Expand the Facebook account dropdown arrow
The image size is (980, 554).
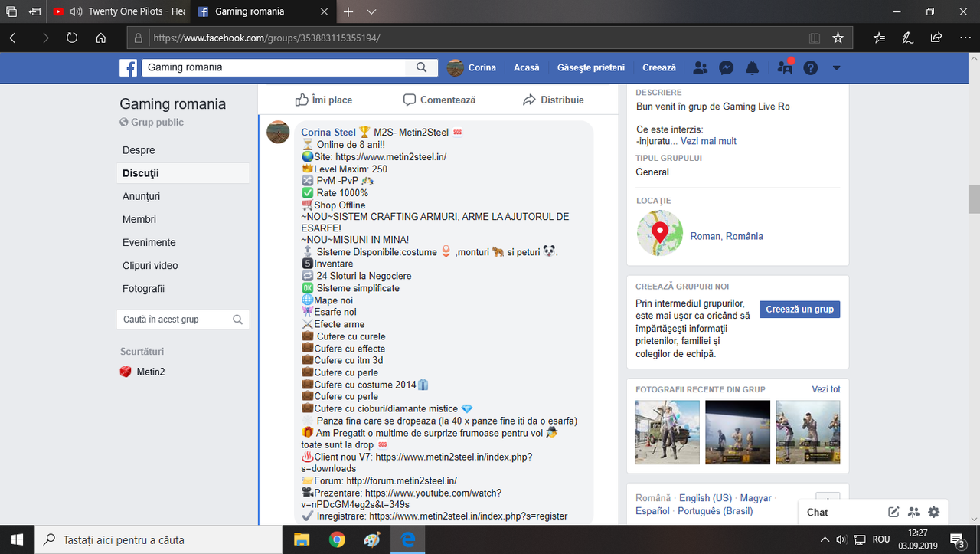[836, 67]
